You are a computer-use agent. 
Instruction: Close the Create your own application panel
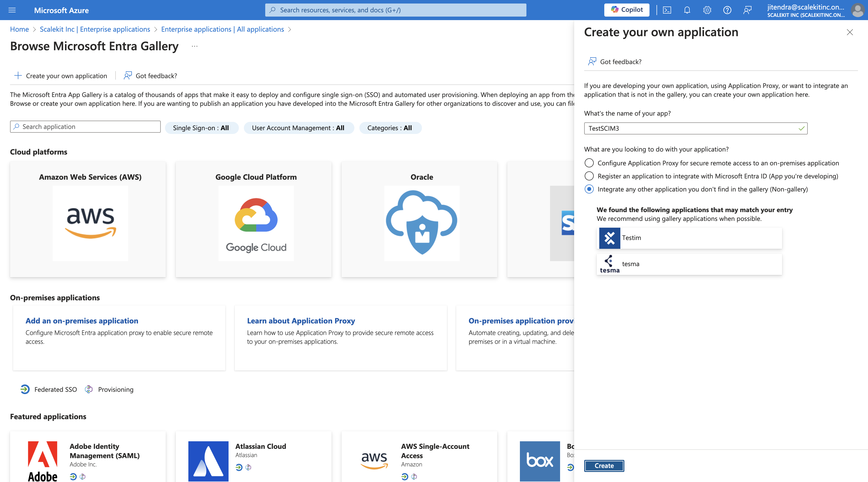(x=850, y=32)
